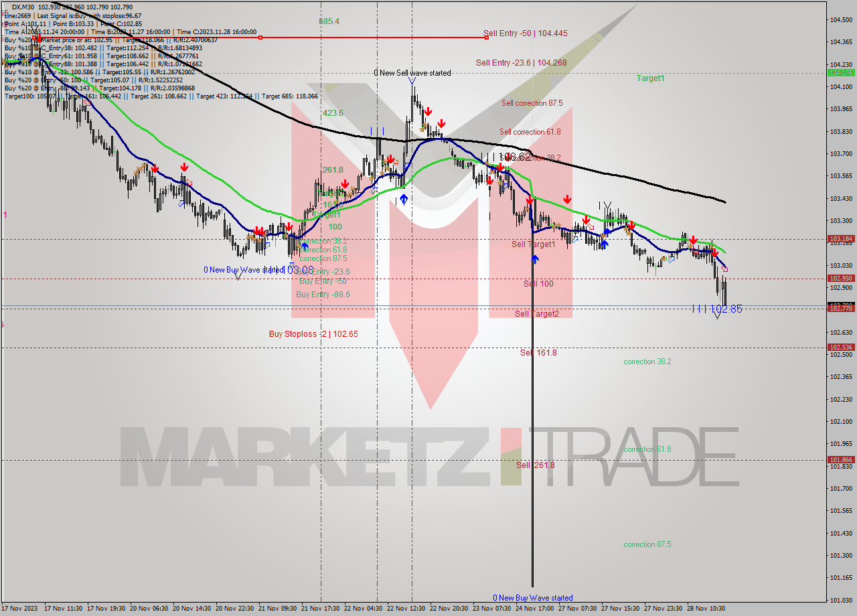The height and width of the screenshot is (616, 857).
Task: Click the '24 Nov 17:00' time axis label
Action: point(535,609)
